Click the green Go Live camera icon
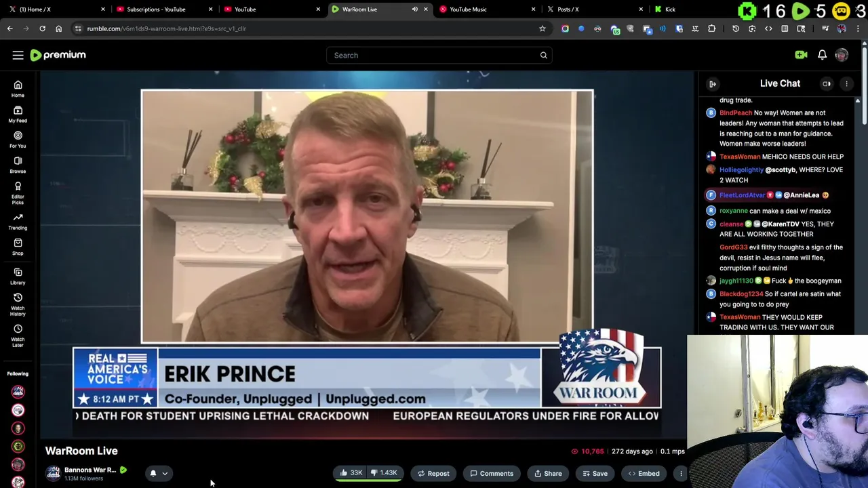This screenshot has width=868, height=488. click(801, 55)
